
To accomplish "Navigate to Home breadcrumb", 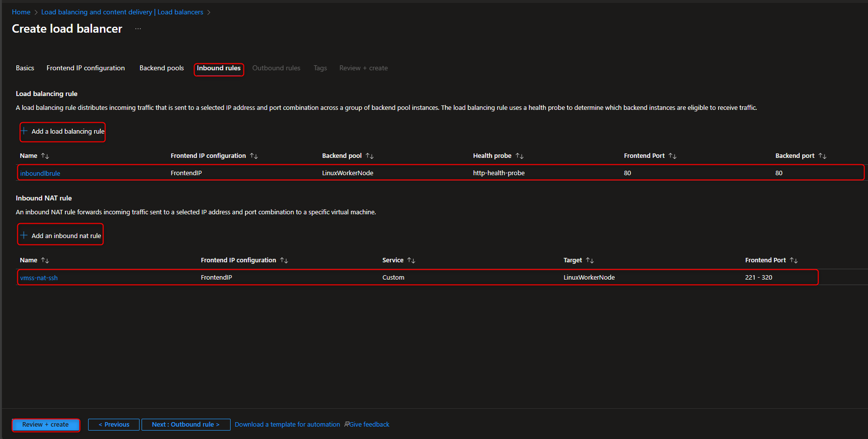I will pos(21,12).
